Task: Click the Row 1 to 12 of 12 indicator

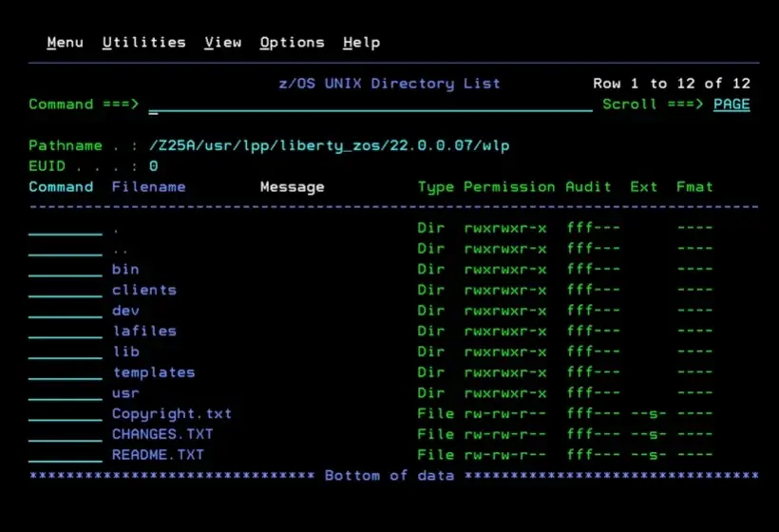Action: 672,84
